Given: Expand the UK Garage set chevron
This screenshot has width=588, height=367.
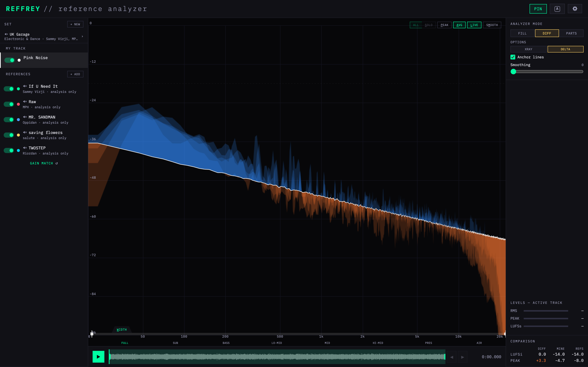Looking at the screenshot, I should pyautogui.click(x=82, y=36).
